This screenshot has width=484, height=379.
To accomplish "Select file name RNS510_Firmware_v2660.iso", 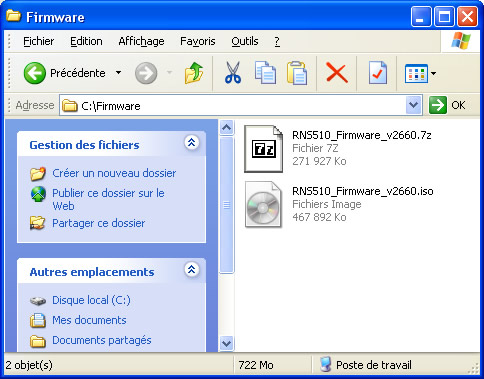I will 363,191.
